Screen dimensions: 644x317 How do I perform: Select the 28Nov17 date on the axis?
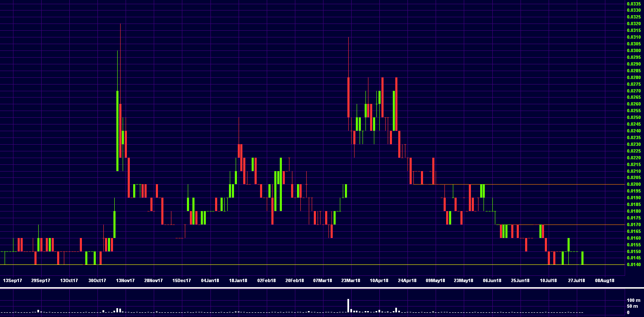pyautogui.click(x=153, y=280)
